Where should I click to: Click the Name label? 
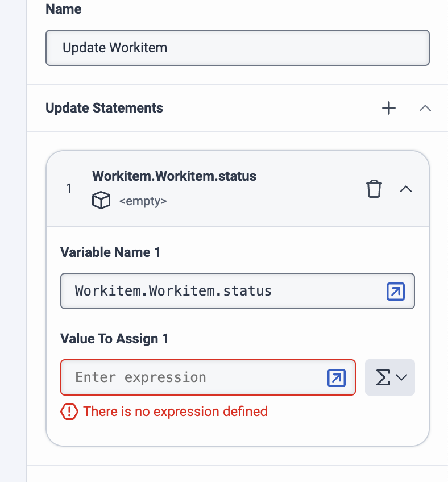(63, 9)
